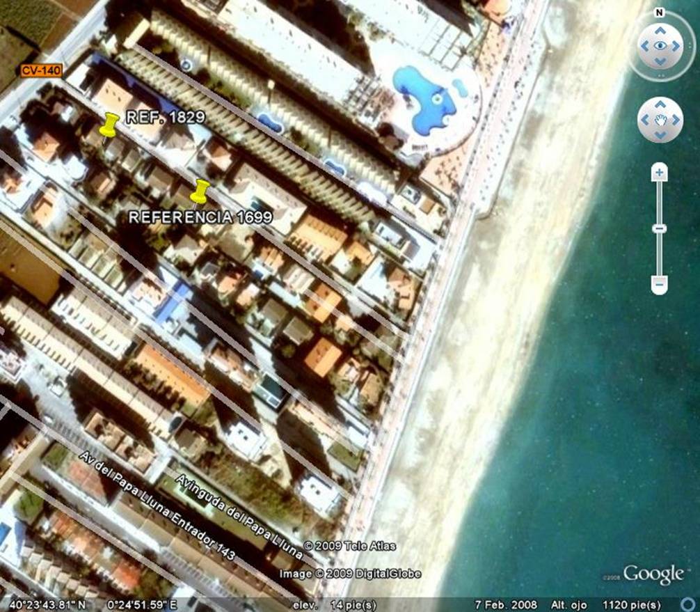Screen dimensions: 700x612
Task: Pan left with the move joystick arrow
Action: click(x=644, y=120)
